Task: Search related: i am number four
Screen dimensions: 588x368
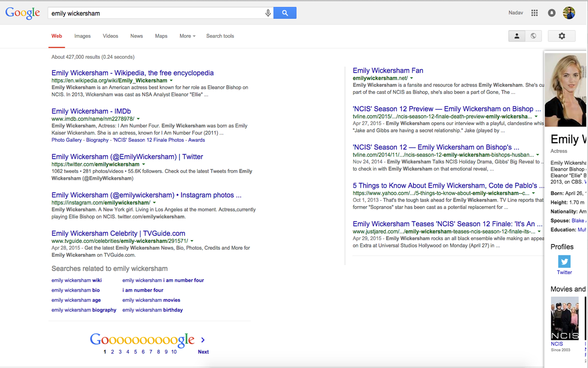Action: click(143, 290)
